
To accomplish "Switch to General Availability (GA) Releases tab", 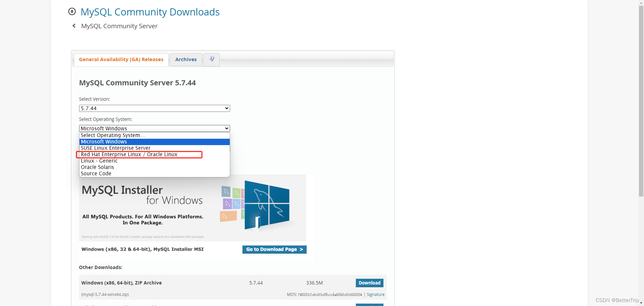I will pos(121,59).
